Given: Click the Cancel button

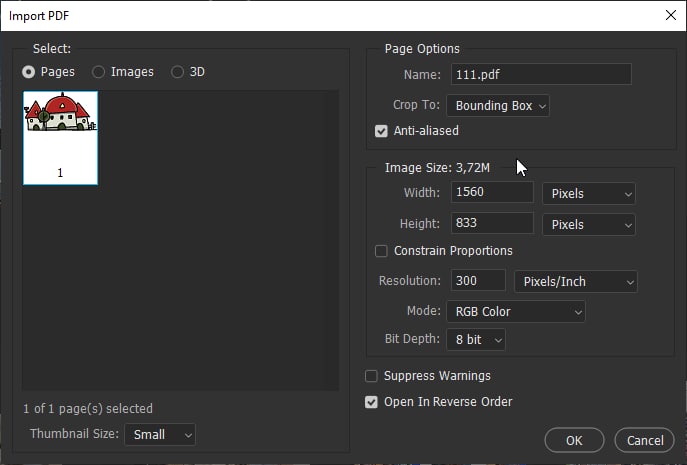Looking at the screenshot, I should (x=645, y=440).
